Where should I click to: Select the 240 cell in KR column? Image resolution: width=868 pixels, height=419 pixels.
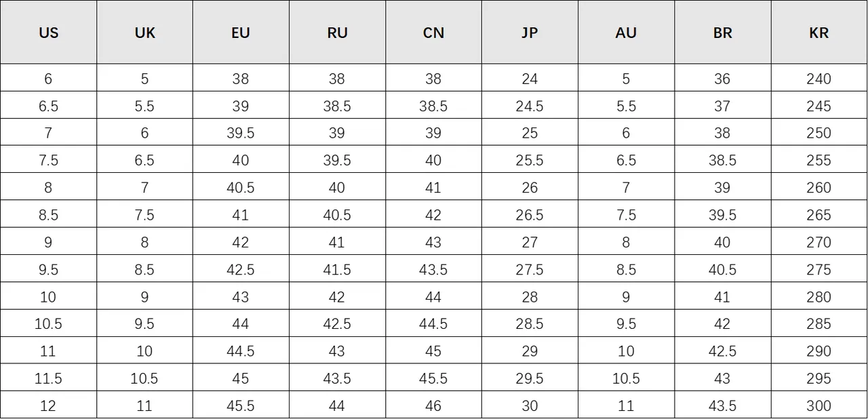[818, 79]
